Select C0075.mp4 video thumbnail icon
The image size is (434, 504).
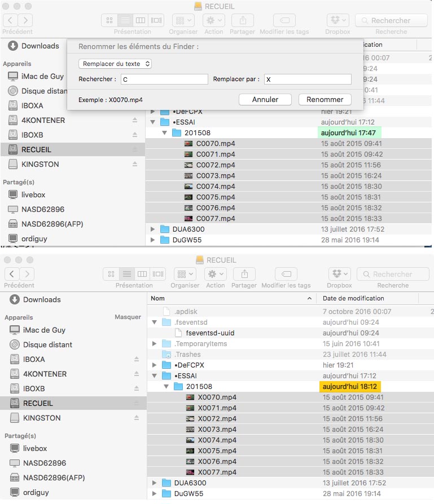click(x=188, y=197)
